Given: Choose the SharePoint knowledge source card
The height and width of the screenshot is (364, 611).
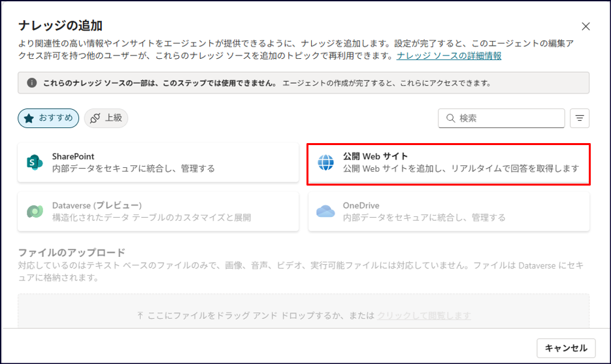Looking at the screenshot, I should [x=158, y=163].
